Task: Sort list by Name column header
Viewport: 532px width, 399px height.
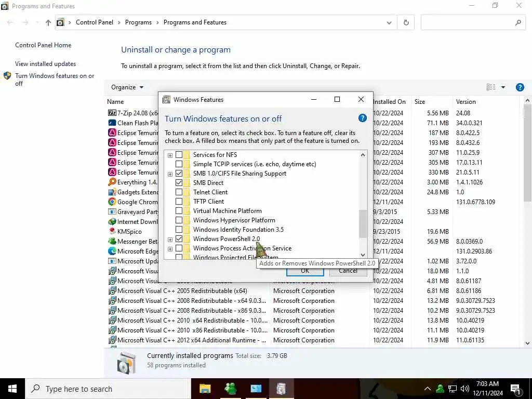Action: point(115,101)
